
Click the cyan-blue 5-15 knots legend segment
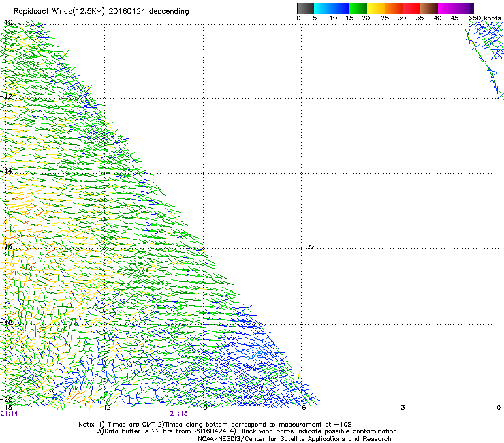tap(332, 8)
